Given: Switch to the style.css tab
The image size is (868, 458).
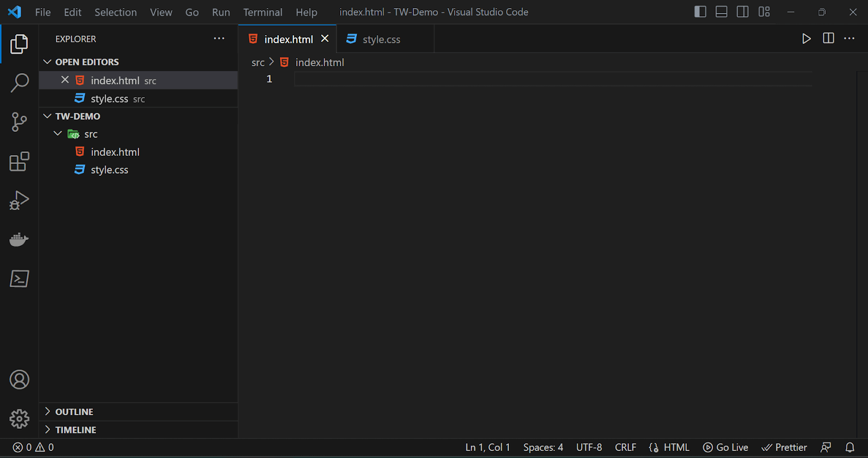Looking at the screenshot, I should coord(385,39).
